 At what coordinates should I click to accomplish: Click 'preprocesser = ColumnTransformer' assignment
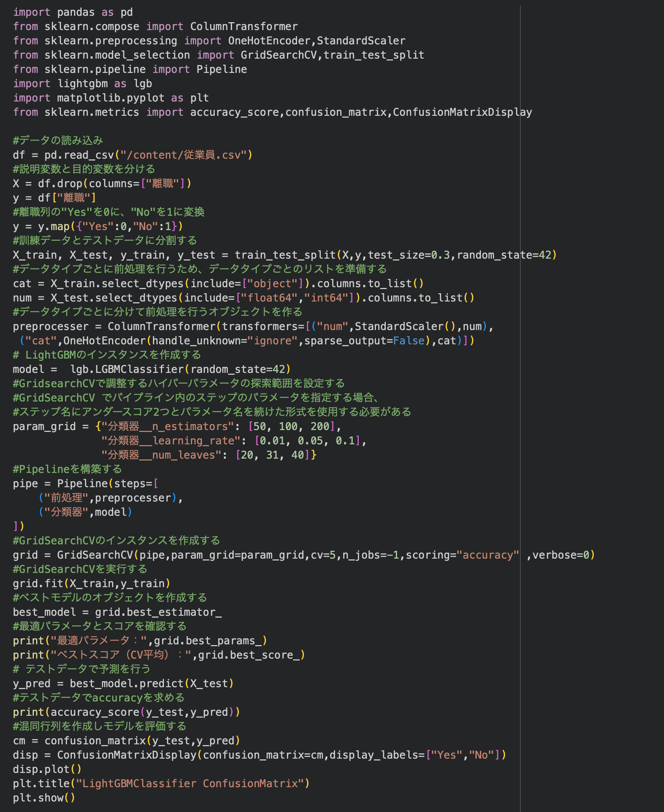114,326
